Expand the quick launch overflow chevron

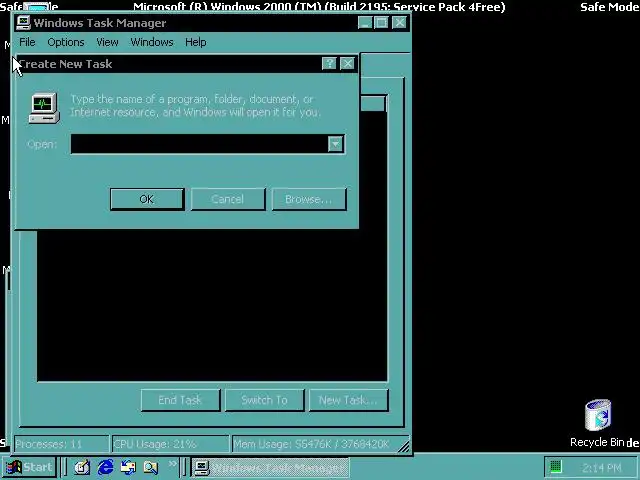click(172, 464)
